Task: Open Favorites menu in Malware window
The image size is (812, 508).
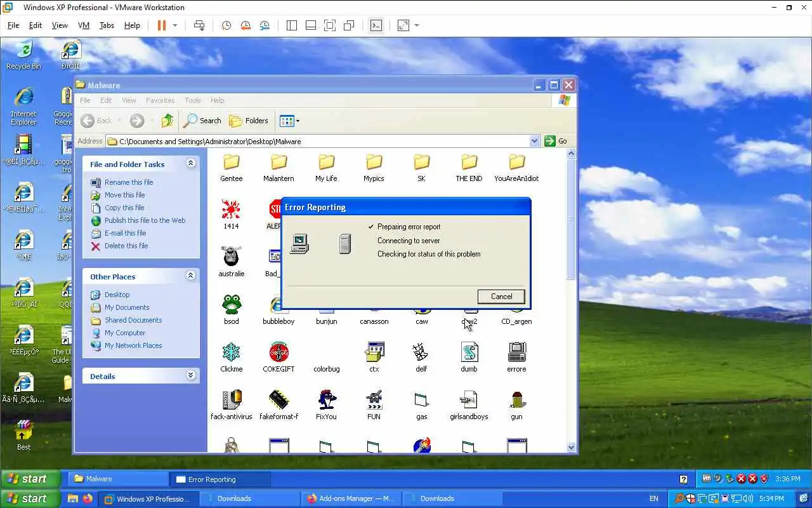Action: pos(160,100)
